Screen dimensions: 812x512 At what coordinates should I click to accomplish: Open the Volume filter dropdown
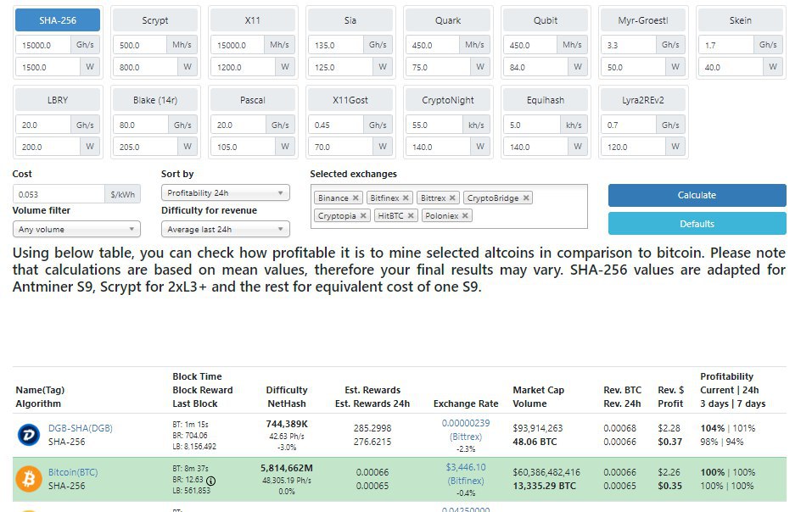76,229
